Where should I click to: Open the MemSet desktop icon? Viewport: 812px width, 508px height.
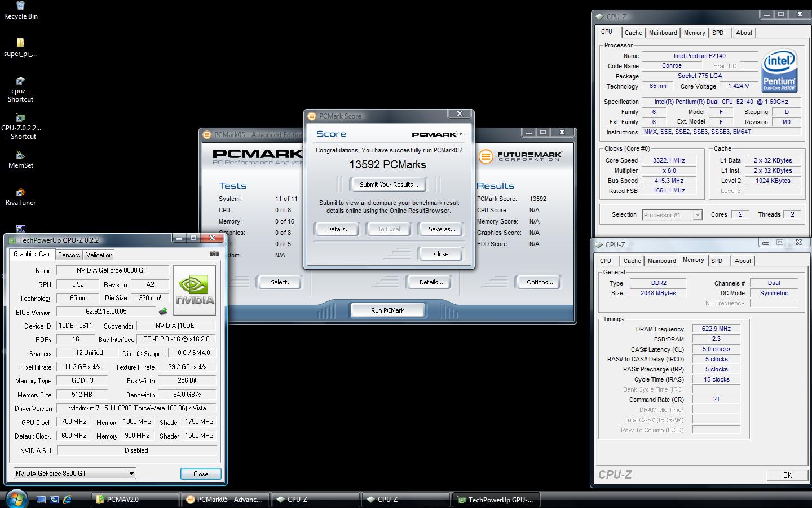20,160
